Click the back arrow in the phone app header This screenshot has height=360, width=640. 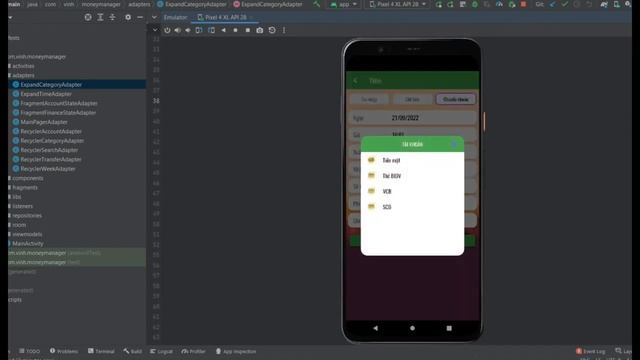point(356,81)
